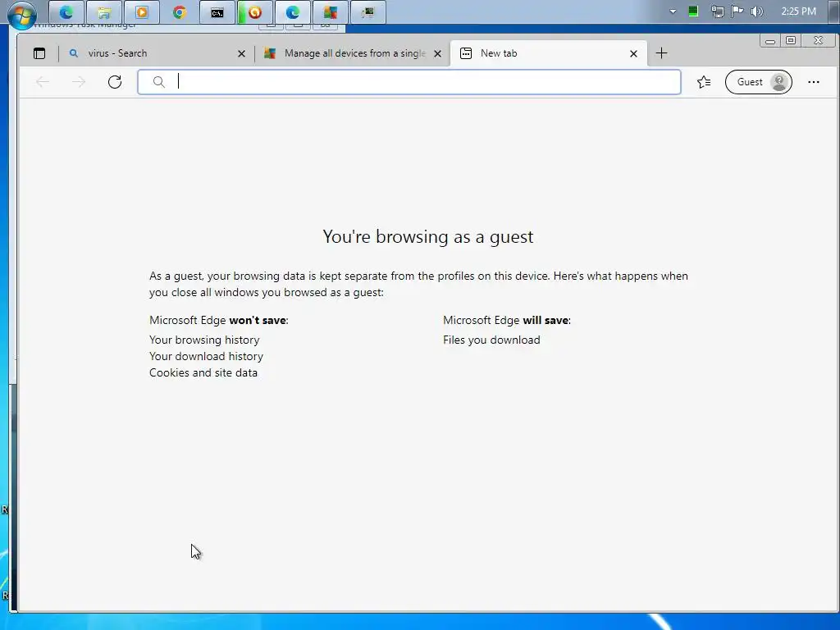Close the 'Manage all devices' tab
Screen dimensions: 840x630
pyautogui.click(x=438, y=53)
